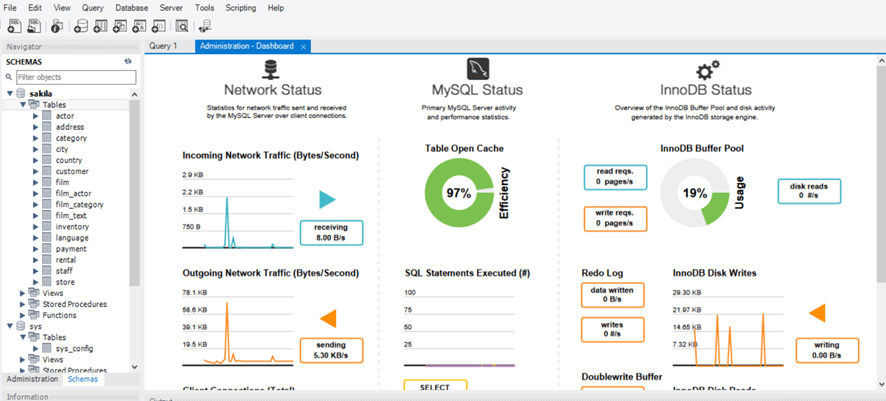This screenshot has height=401, width=886.
Task: Select the film_category table in the tree
Action: point(80,205)
